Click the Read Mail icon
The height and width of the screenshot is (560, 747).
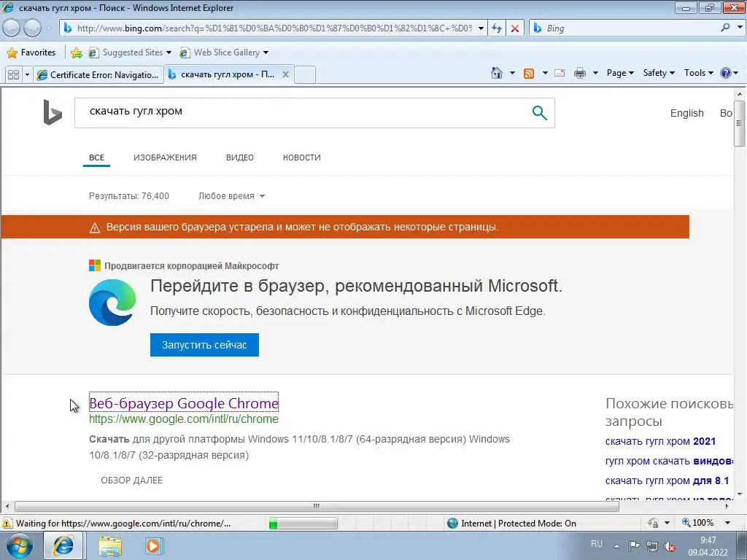(560, 73)
